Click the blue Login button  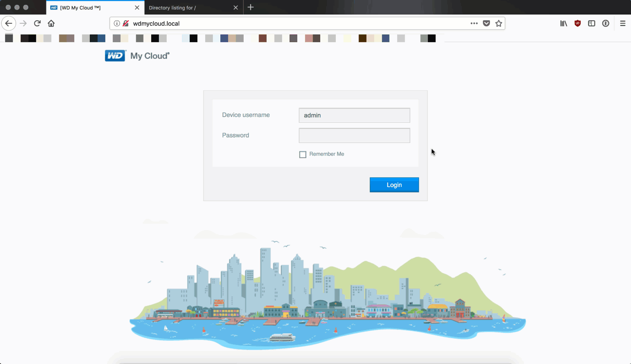394,185
